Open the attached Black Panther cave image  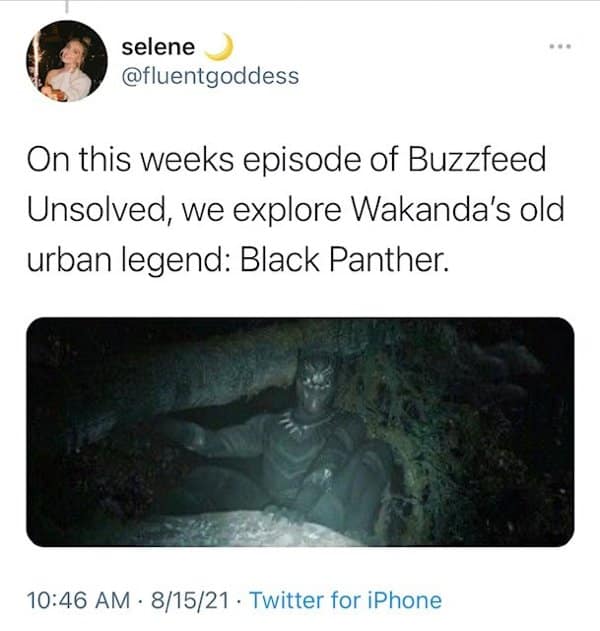pyautogui.click(x=300, y=432)
